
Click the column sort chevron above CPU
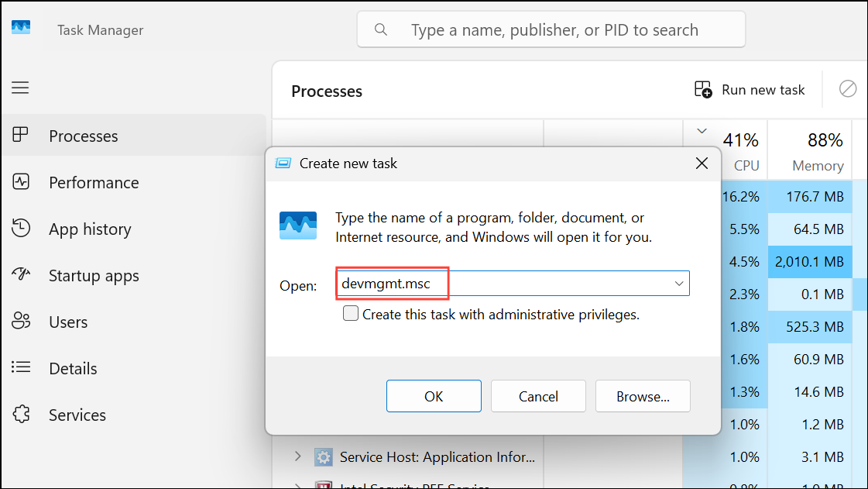point(702,131)
